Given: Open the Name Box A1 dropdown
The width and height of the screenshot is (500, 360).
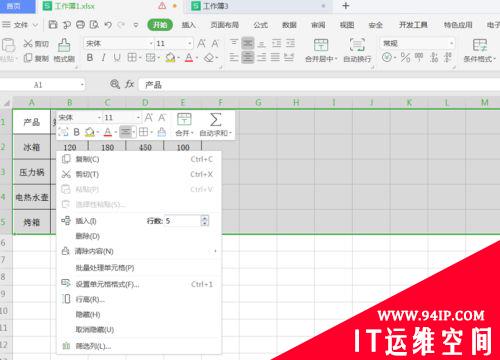Looking at the screenshot, I should [x=82, y=85].
